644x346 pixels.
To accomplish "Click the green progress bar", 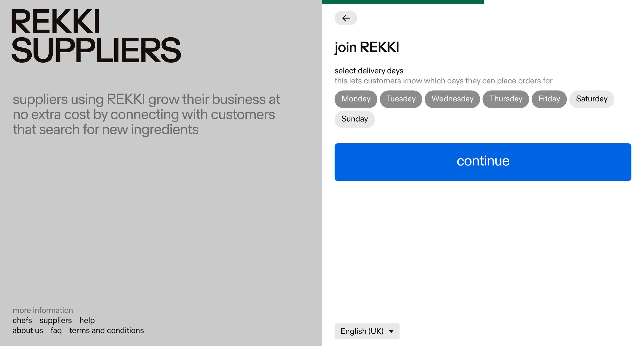I will (403, 2).
